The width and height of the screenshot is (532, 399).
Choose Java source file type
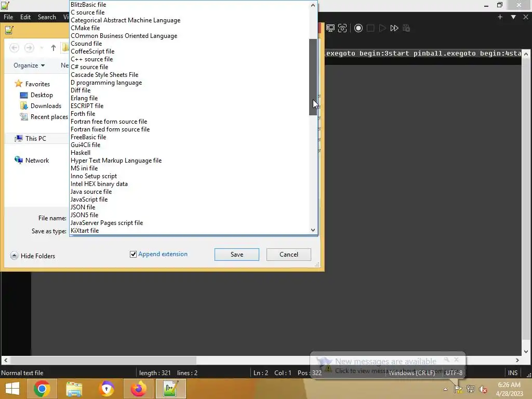tap(189, 192)
